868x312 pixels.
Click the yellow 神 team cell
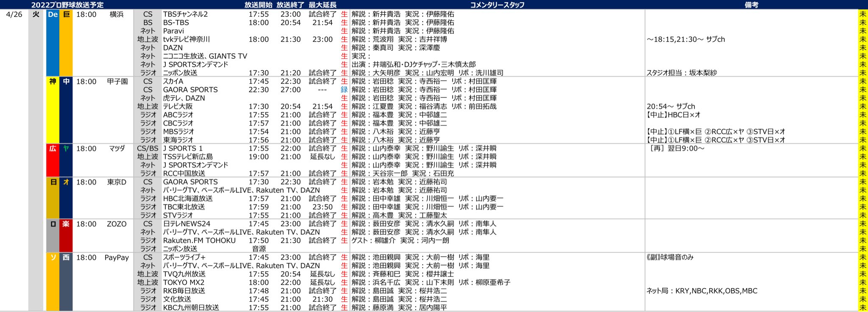click(x=53, y=110)
